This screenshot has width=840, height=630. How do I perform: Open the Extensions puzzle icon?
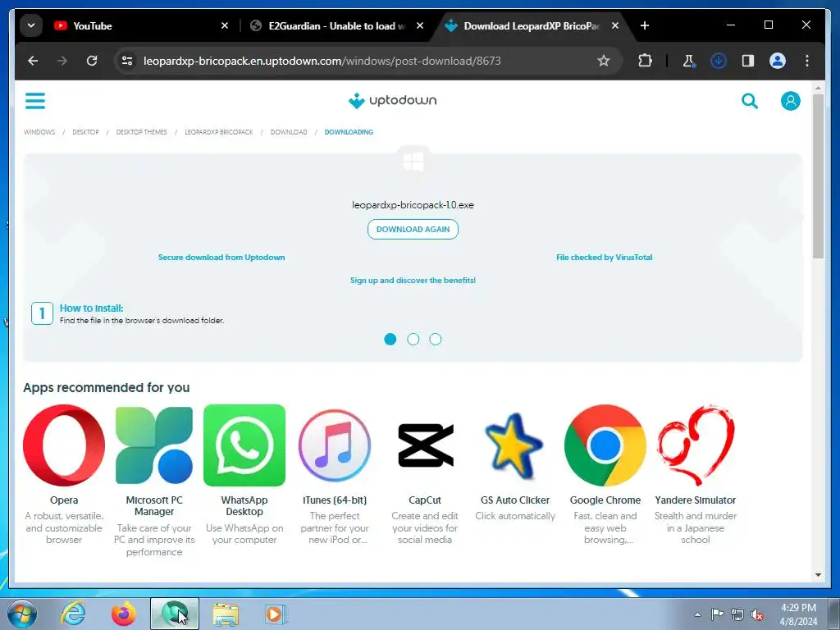(645, 61)
